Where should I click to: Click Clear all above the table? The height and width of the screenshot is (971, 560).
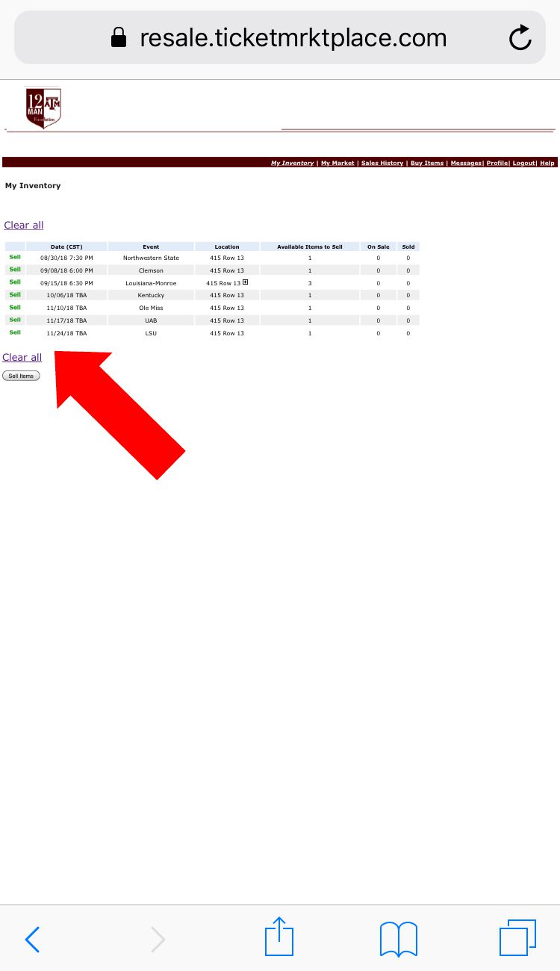pos(24,225)
